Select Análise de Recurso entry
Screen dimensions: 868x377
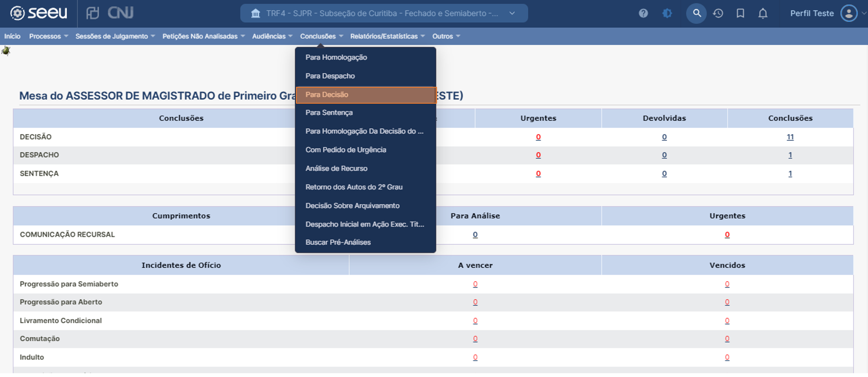(365, 168)
